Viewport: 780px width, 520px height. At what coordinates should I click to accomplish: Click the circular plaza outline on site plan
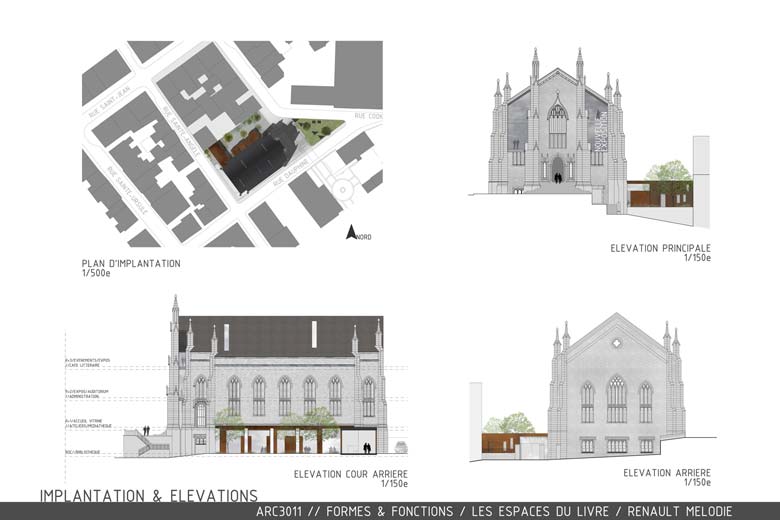[343, 189]
